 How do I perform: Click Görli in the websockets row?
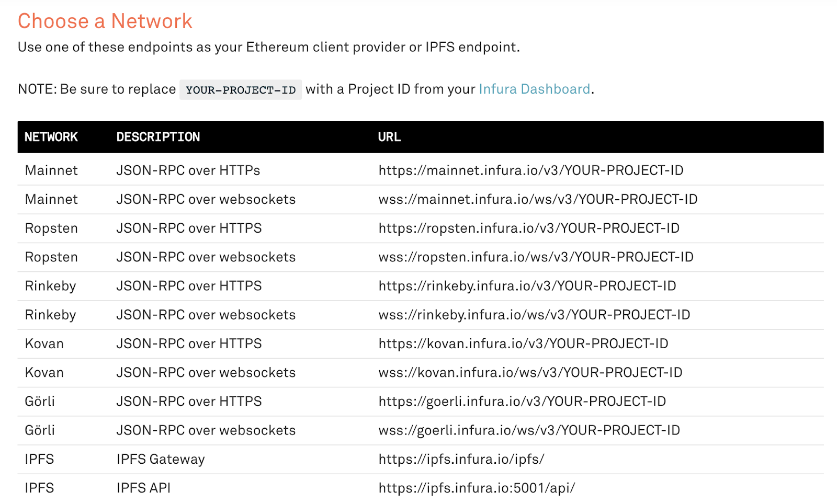click(x=40, y=430)
